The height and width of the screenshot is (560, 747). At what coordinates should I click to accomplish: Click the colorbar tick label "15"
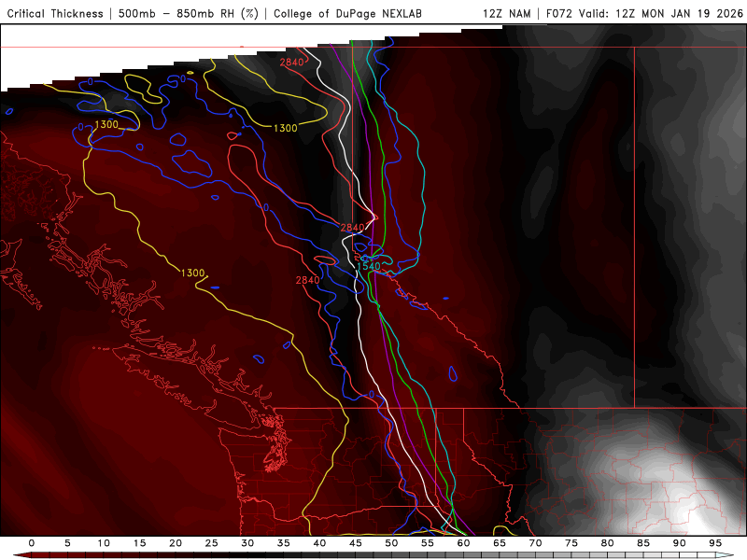[139, 543]
